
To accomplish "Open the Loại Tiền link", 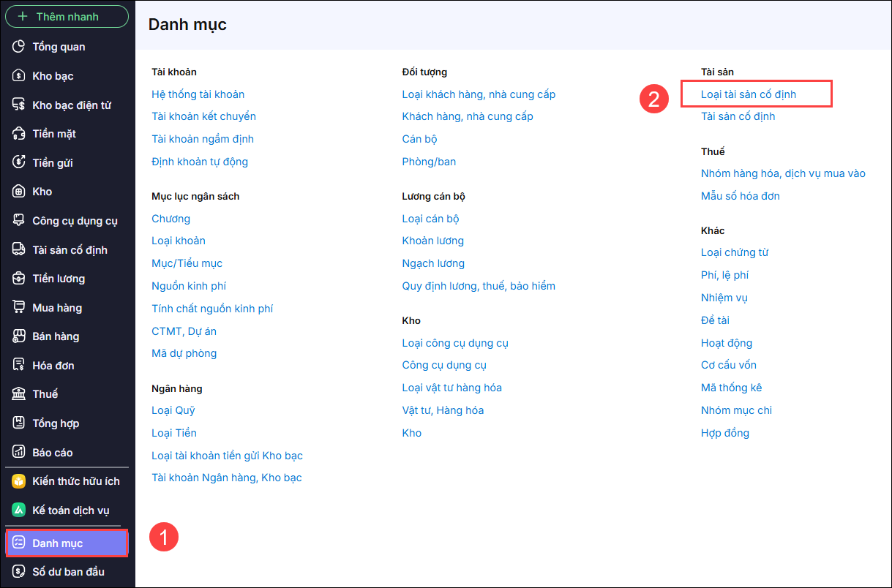I will pyautogui.click(x=174, y=433).
